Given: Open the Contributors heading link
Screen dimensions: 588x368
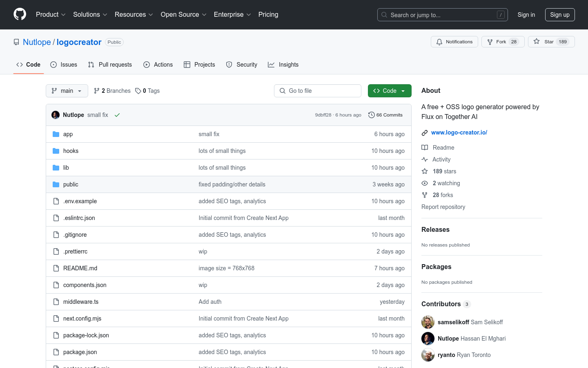Looking at the screenshot, I should point(441,304).
